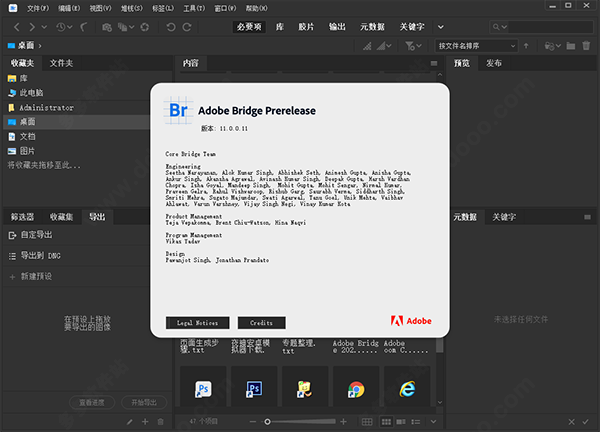The height and width of the screenshot is (432, 600).
Task: Open view options dropdown in status bar
Action: (433, 422)
